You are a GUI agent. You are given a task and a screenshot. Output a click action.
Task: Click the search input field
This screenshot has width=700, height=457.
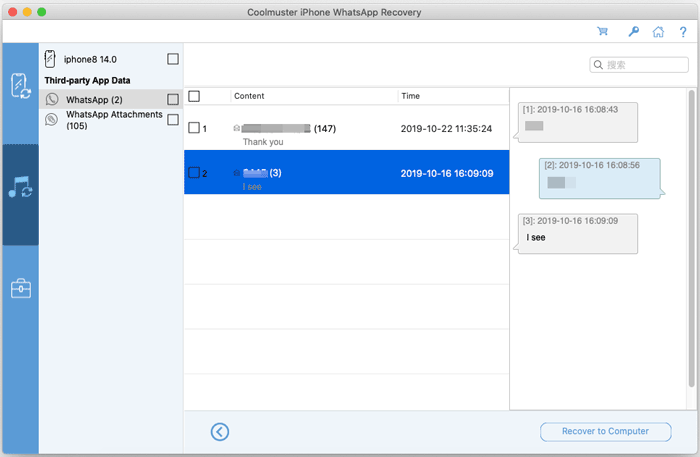tap(639, 65)
